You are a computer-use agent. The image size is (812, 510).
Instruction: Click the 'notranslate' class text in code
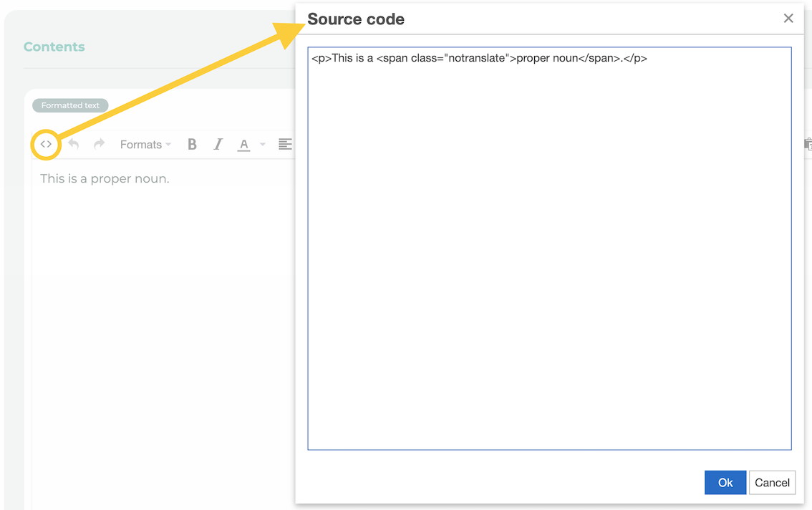click(x=475, y=59)
